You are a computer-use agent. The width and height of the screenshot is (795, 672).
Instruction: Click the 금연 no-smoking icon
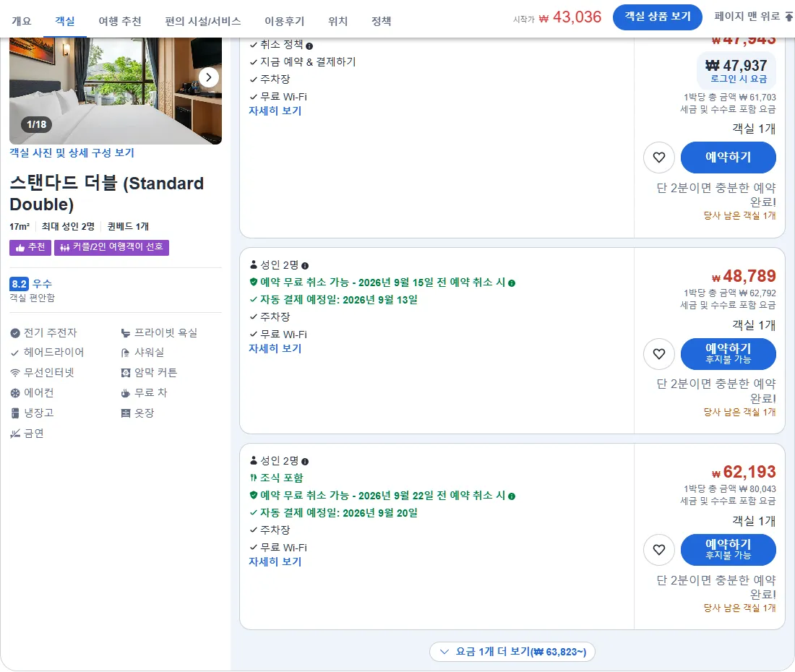(15, 434)
